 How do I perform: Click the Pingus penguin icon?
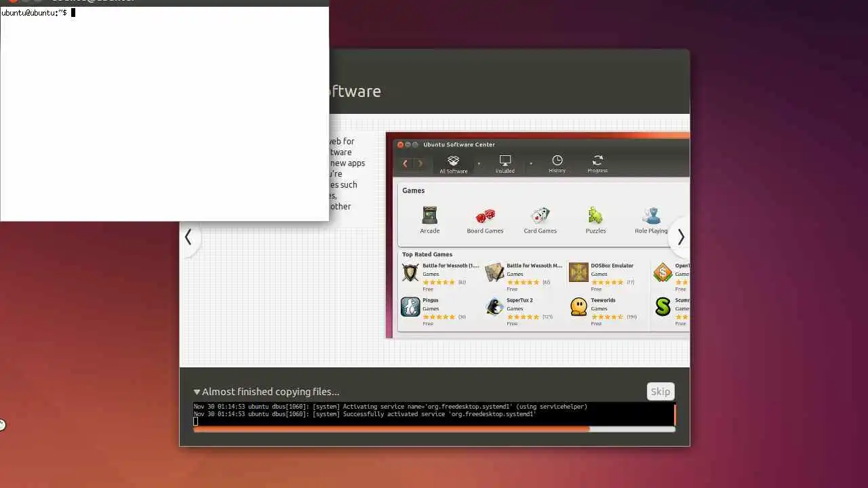click(x=410, y=307)
